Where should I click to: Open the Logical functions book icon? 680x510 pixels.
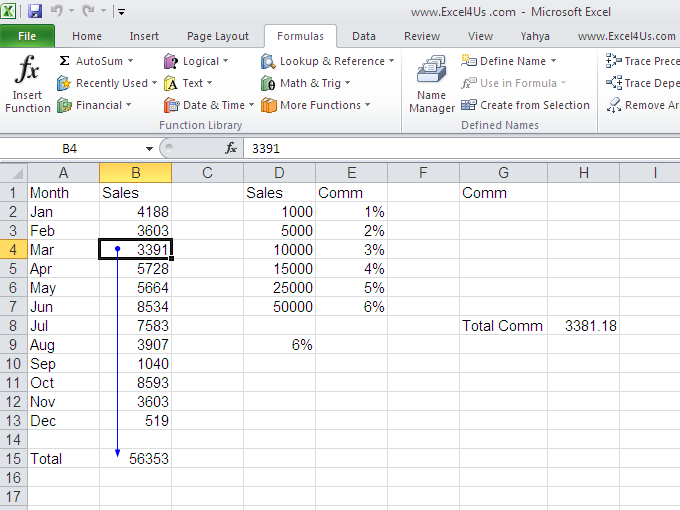(x=171, y=61)
